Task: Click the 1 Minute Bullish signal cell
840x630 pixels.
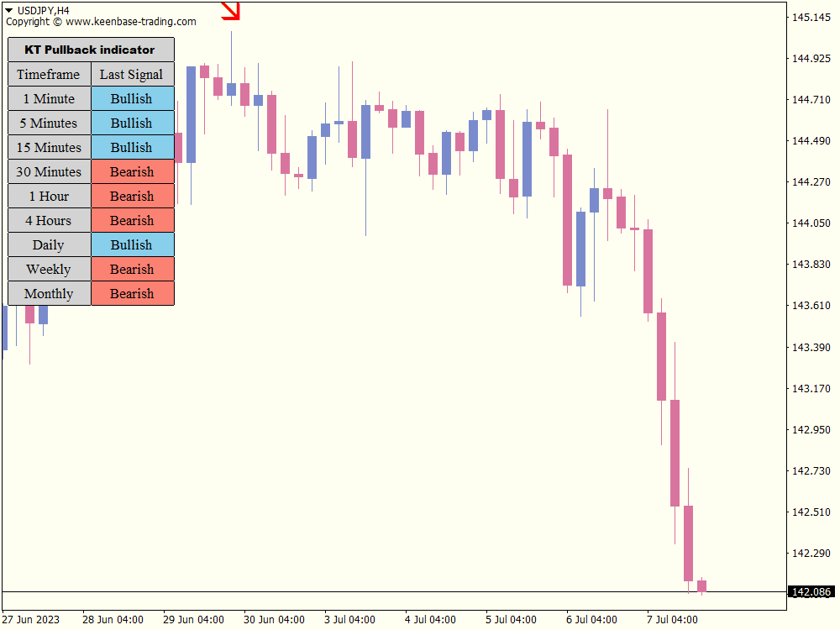Action: 132,98
